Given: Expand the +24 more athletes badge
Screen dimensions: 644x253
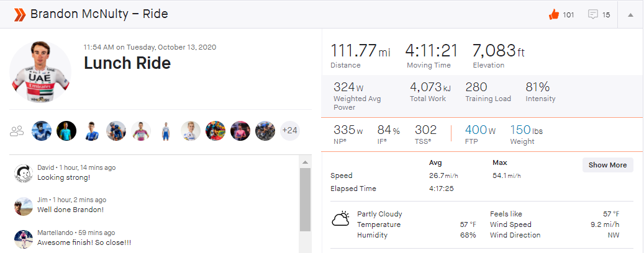Looking at the screenshot, I should coord(289,131).
